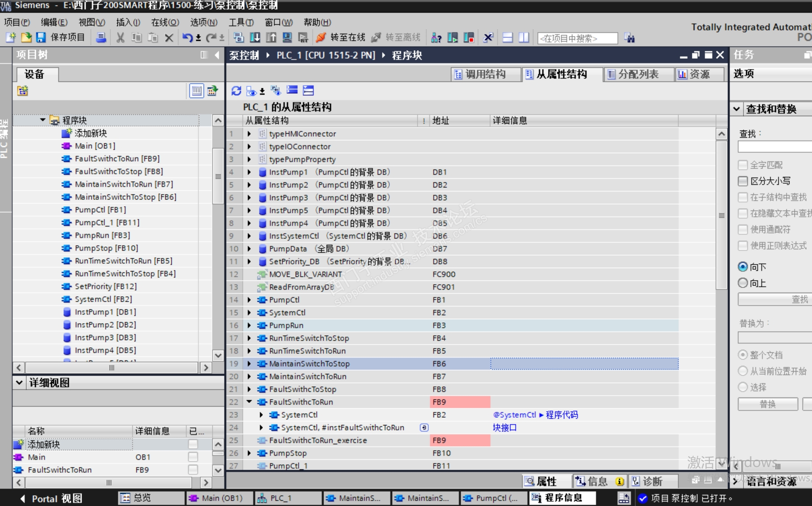Expand the MaintainSwitchToStop FB6 row
The width and height of the screenshot is (812, 506).
coord(249,363)
